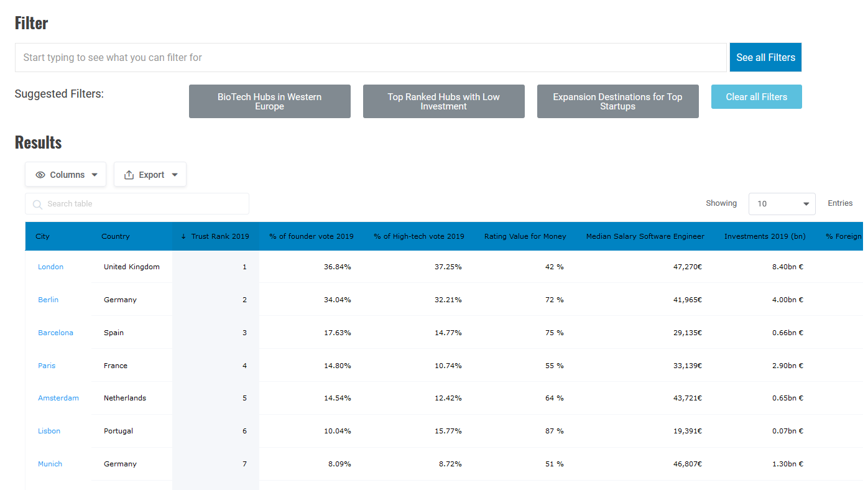The height and width of the screenshot is (490, 868).
Task: Focus the filter text input field
Action: [x=370, y=57]
